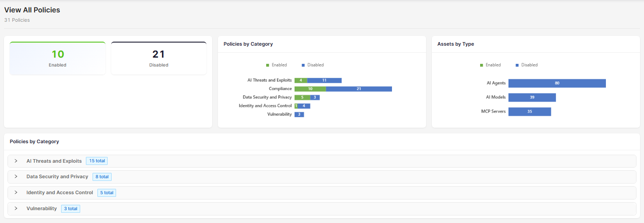Expand the Data Security and Privacy chevron

point(16,176)
